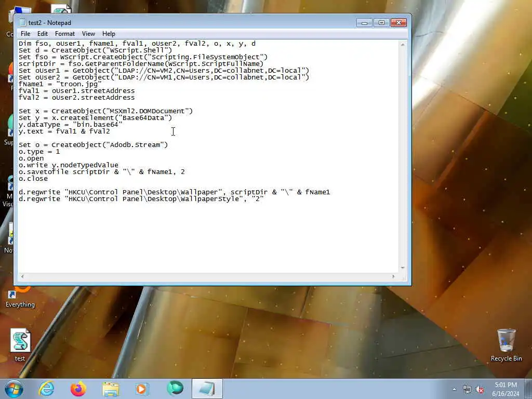Image resolution: width=532 pixels, height=399 pixels.
Task: Show hidden tray icons arrow
Action: coord(454,390)
